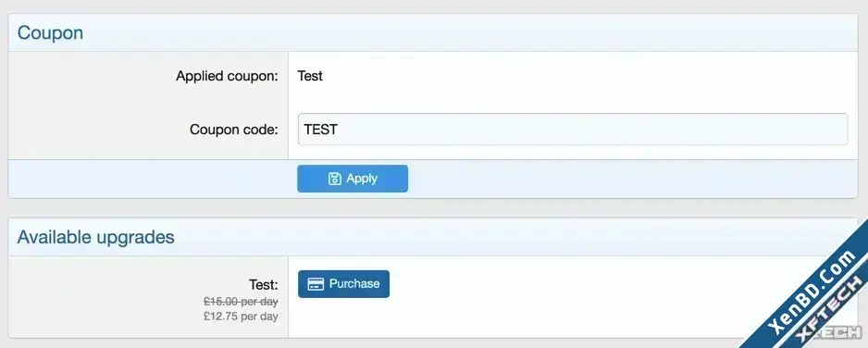Click the Coupon code label
The height and width of the screenshot is (348, 868).
tap(233, 130)
